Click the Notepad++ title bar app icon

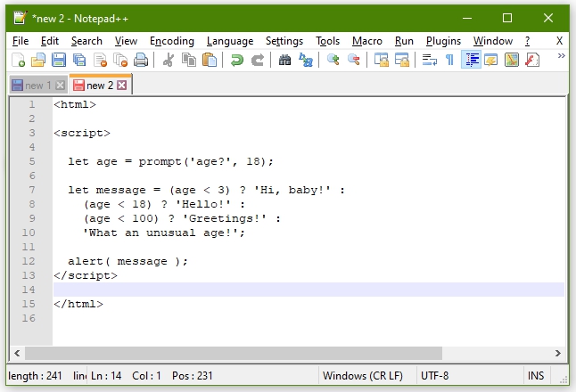click(x=21, y=18)
